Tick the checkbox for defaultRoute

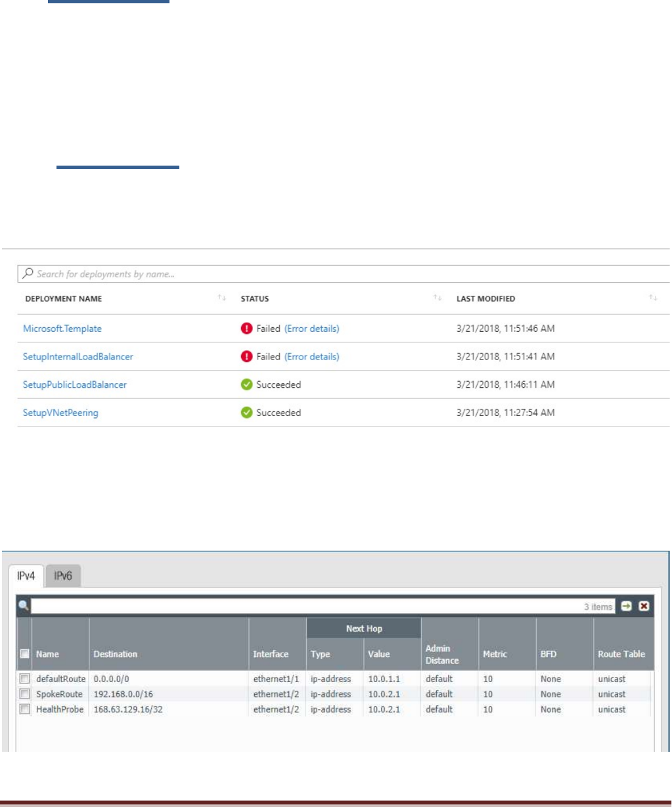pos(24,679)
